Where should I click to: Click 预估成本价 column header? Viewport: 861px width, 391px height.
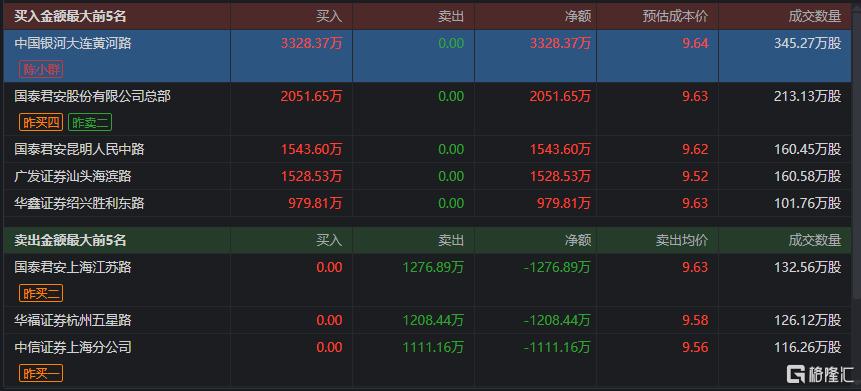[x=675, y=16]
